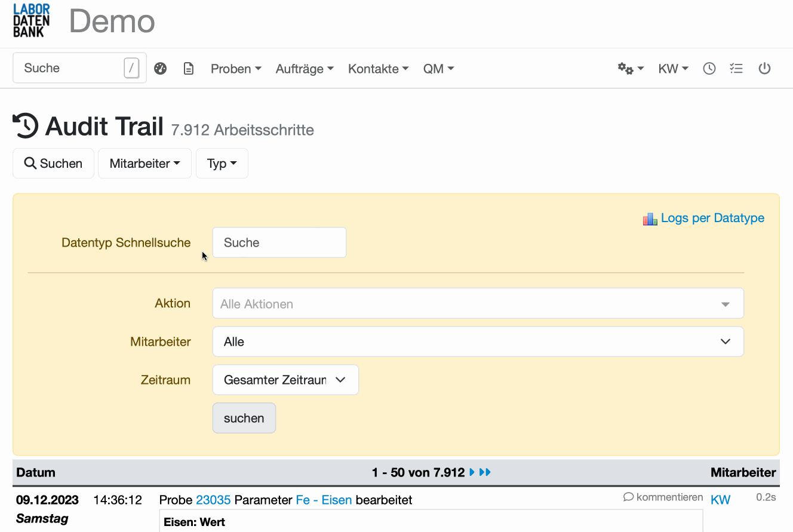This screenshot has width=793, height=532.
Task: Open Logs per Datatype chart icon
Action: (649, 218)
